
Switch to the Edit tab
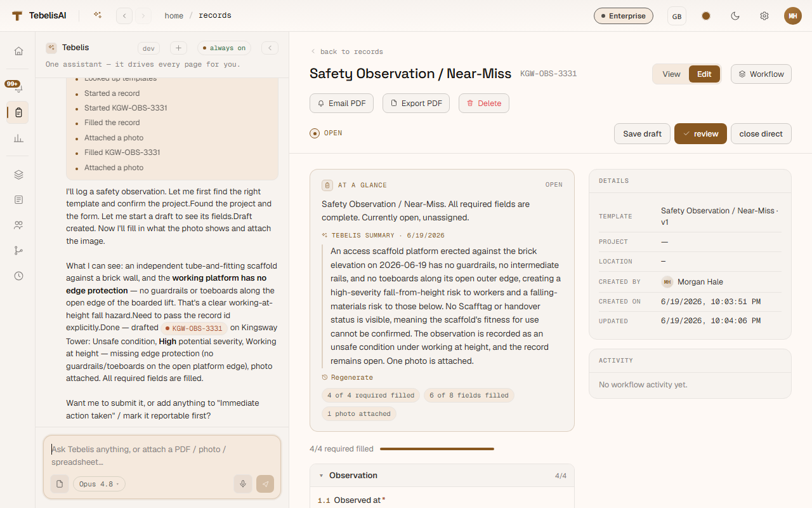click(x=704, y=74)
